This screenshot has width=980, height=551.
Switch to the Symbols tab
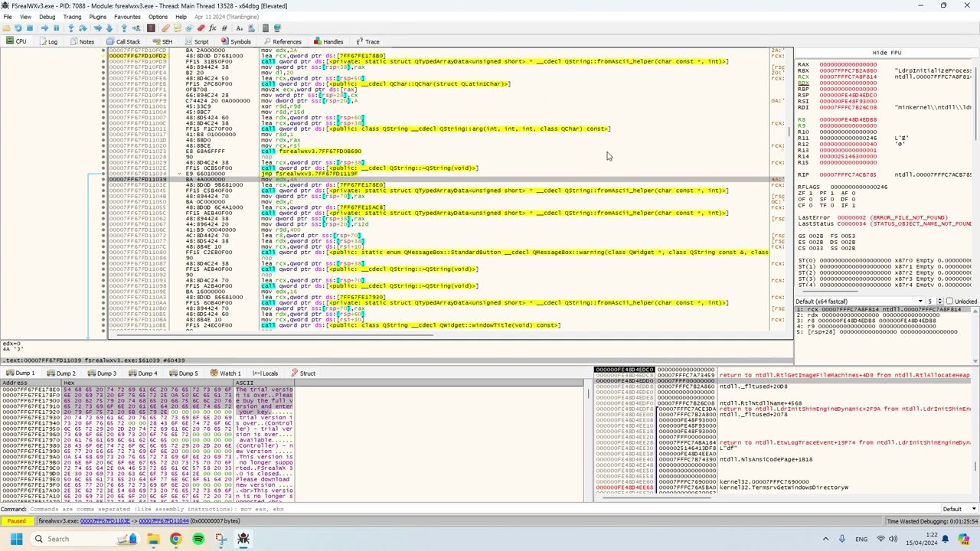pos(236,41)
